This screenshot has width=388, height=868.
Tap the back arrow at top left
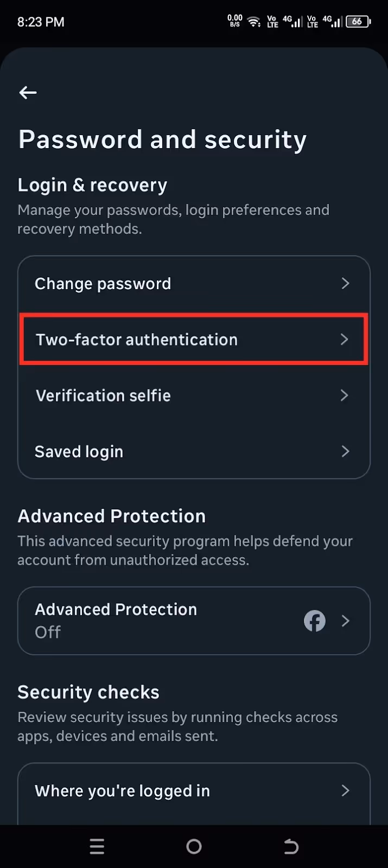[27, 92]
